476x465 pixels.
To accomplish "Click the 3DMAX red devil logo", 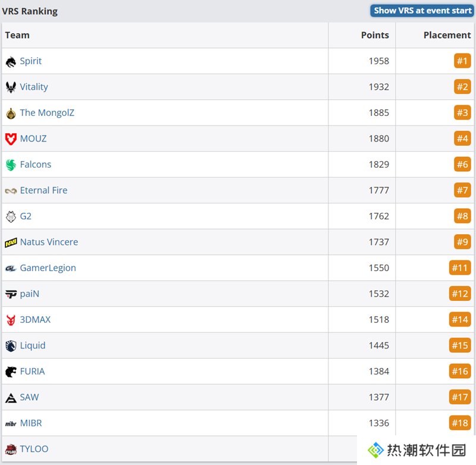I will tap(11, 321).
